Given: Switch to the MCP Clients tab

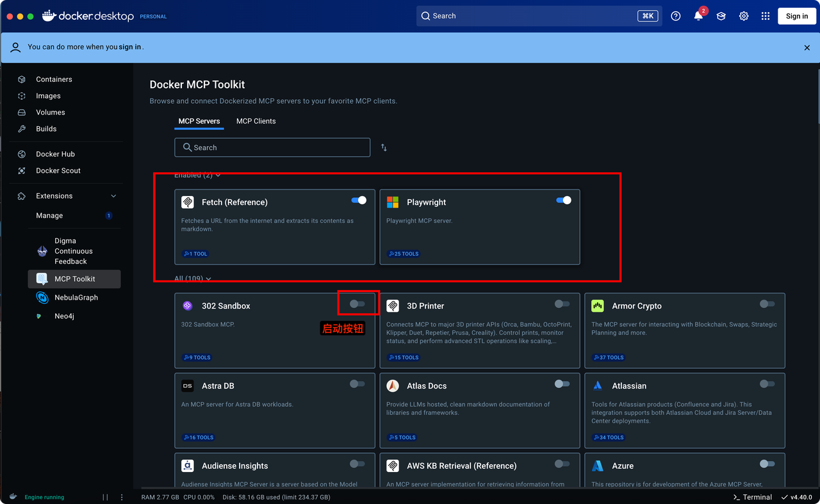Looking at the screenshot, I should (x=256, y=121).
